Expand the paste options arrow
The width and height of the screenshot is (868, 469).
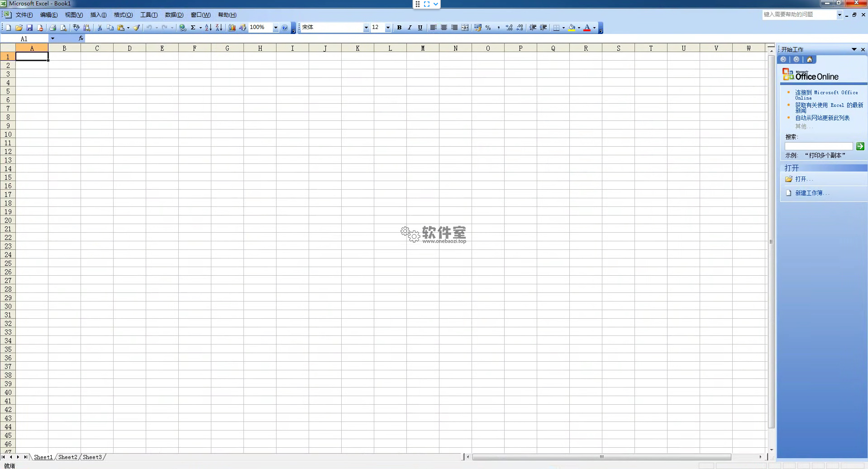pyautogui.click(x=128, y=28)
